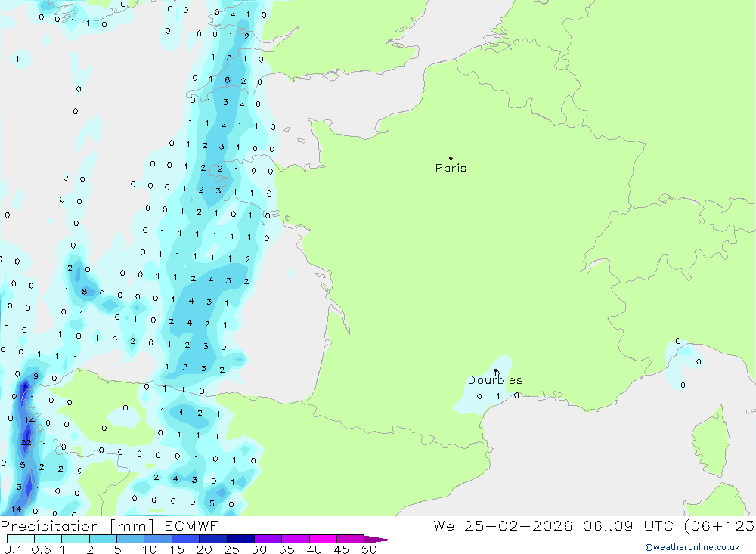Click the legend value 20
The image size is (756, 554).
click(x=204, y=549)
